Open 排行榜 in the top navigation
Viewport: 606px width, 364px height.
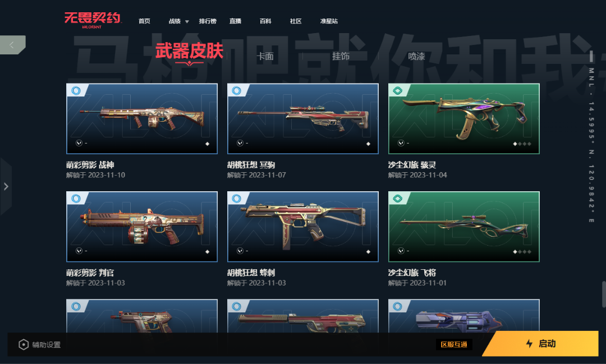click(208, 21)
